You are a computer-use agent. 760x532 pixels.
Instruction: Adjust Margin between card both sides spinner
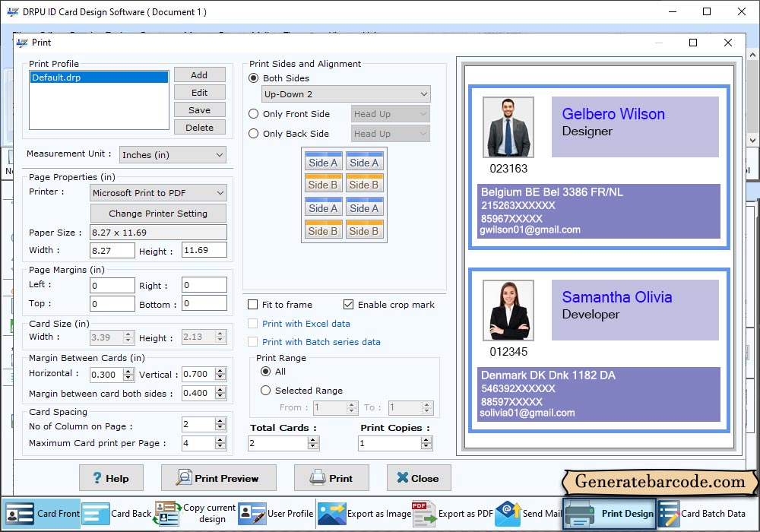tap(220, 393)
